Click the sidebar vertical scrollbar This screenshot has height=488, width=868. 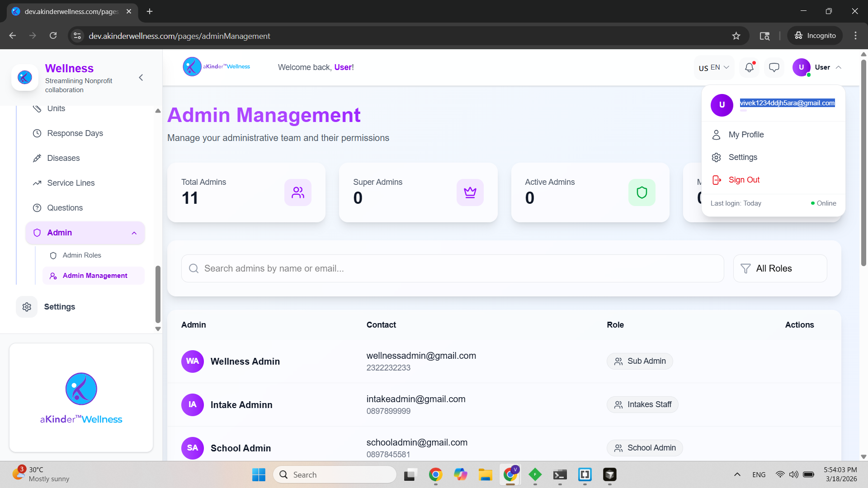(158, 294)
